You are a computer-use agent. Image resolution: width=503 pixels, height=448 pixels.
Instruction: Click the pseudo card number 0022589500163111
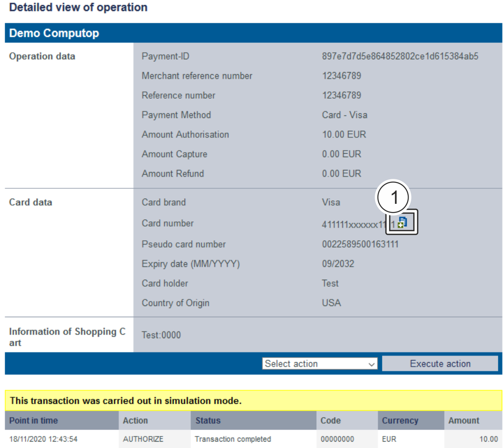coord(360,244)
